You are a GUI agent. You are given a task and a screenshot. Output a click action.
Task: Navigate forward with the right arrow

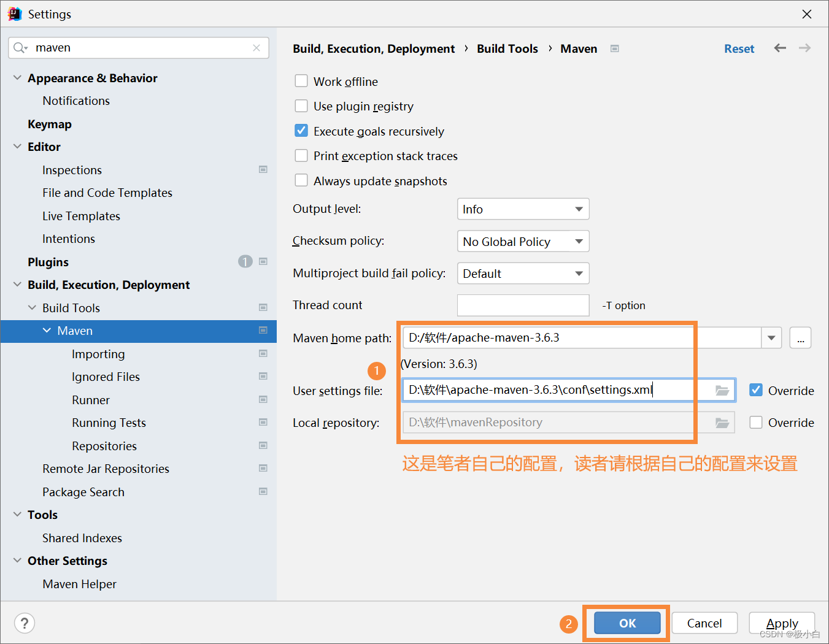tap(805, 48)
